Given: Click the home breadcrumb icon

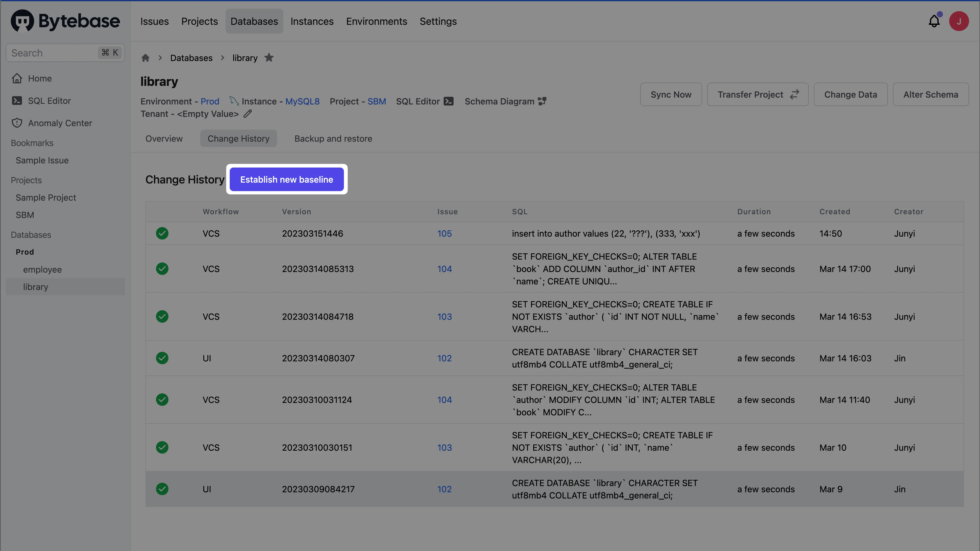Looking at the screenshot, I should 145,58.
